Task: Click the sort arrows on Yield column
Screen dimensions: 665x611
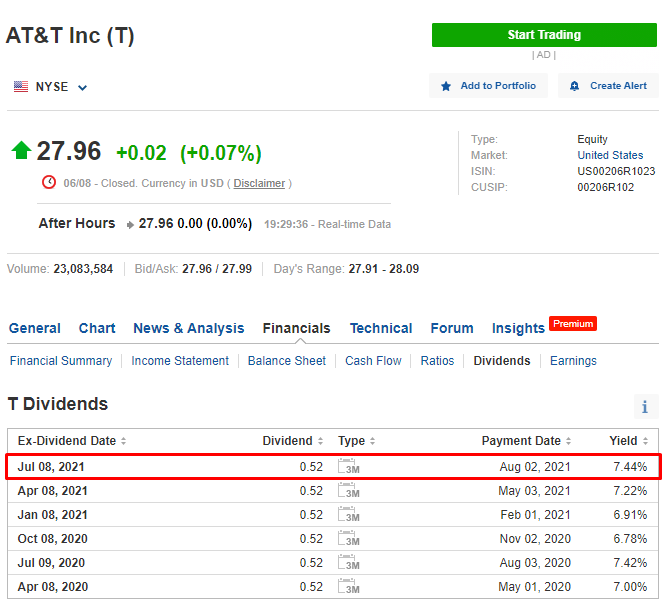Action: point(645,441)
